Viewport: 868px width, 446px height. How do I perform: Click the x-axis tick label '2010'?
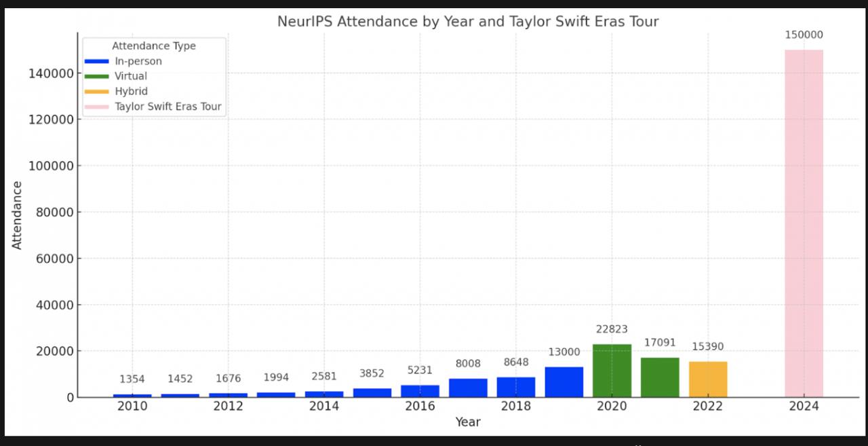(x=132, y=407)
